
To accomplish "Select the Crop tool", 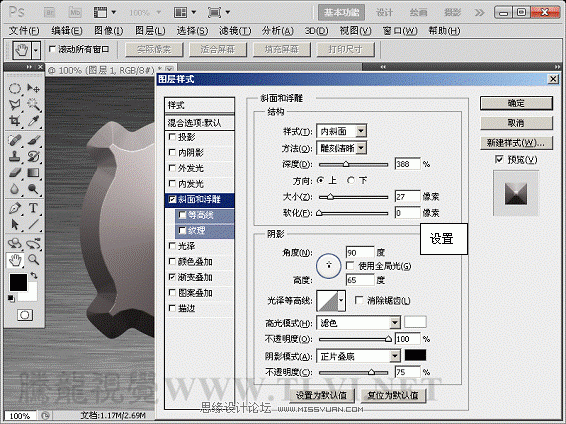I will click(x=14, y=121).
